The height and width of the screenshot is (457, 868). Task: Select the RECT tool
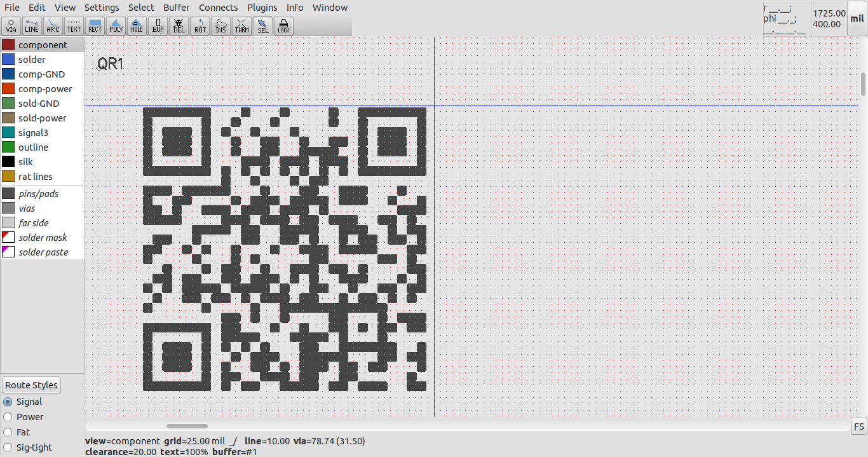coord(95,25)
